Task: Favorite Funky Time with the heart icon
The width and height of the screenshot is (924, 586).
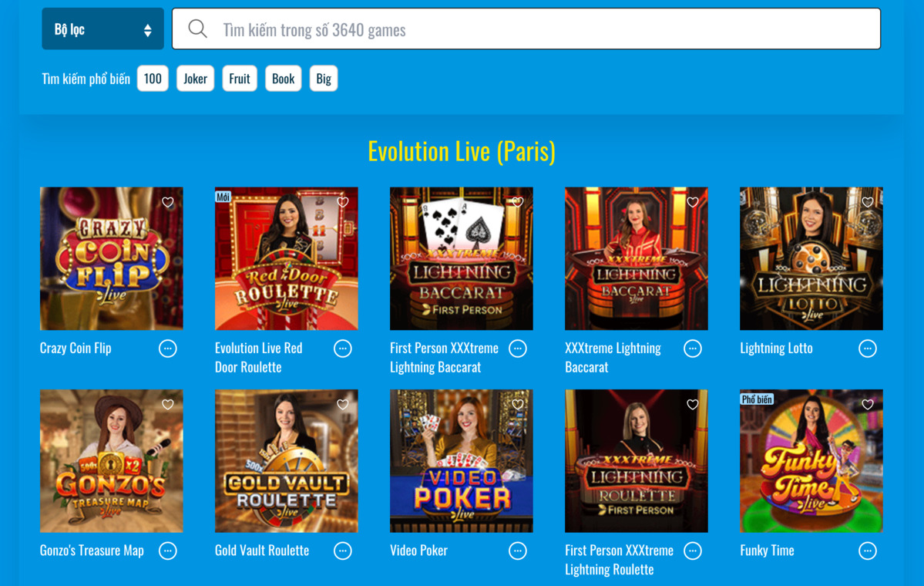Action: click(x=867, y=404)
